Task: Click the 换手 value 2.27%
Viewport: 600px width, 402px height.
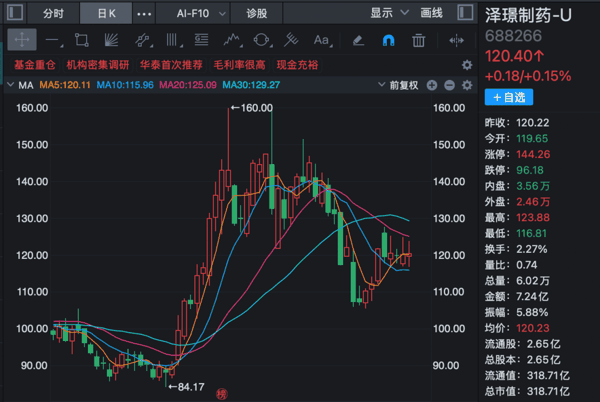Action: [532, 249]
